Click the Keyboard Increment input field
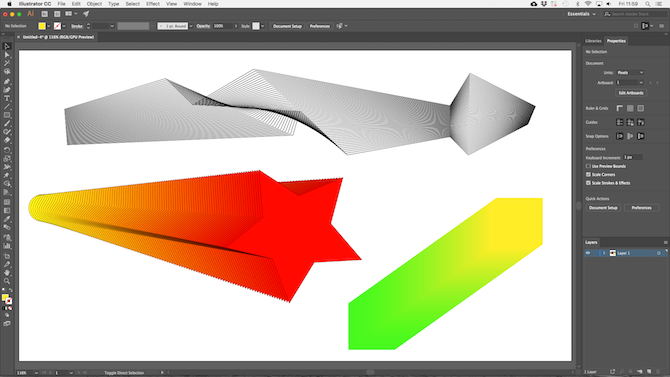The image size is (670, 377). [632, 157]
